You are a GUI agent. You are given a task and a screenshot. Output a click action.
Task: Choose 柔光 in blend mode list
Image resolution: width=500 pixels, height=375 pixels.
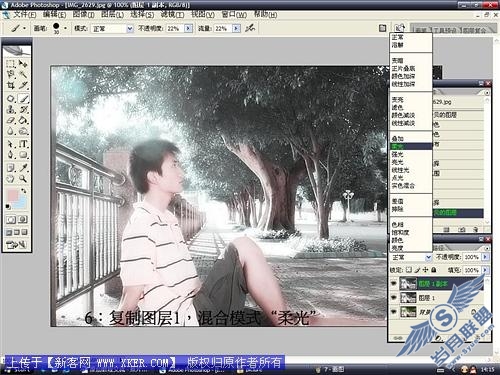[x=411, y=146]
